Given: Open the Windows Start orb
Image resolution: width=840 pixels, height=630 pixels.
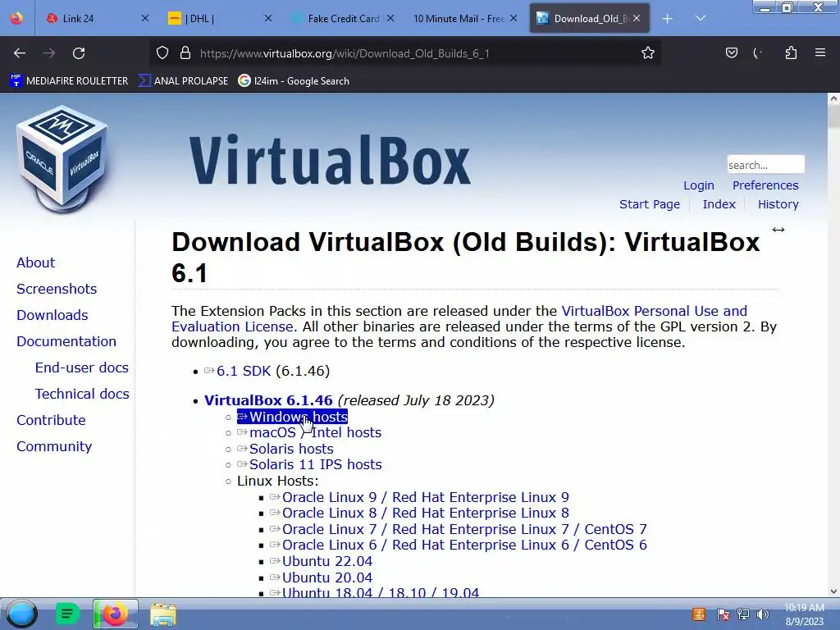Looking at the screenshot, I should click(x=21, y=614).
